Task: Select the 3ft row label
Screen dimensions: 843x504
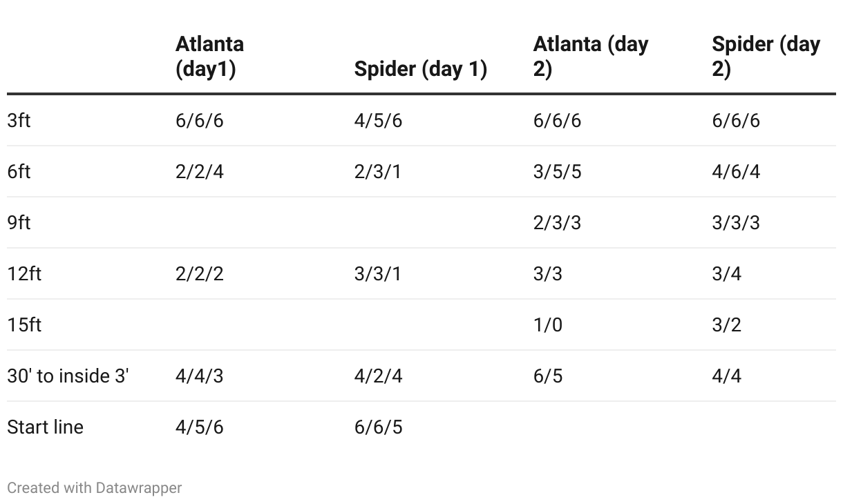Action: click(x=19, y=120)
